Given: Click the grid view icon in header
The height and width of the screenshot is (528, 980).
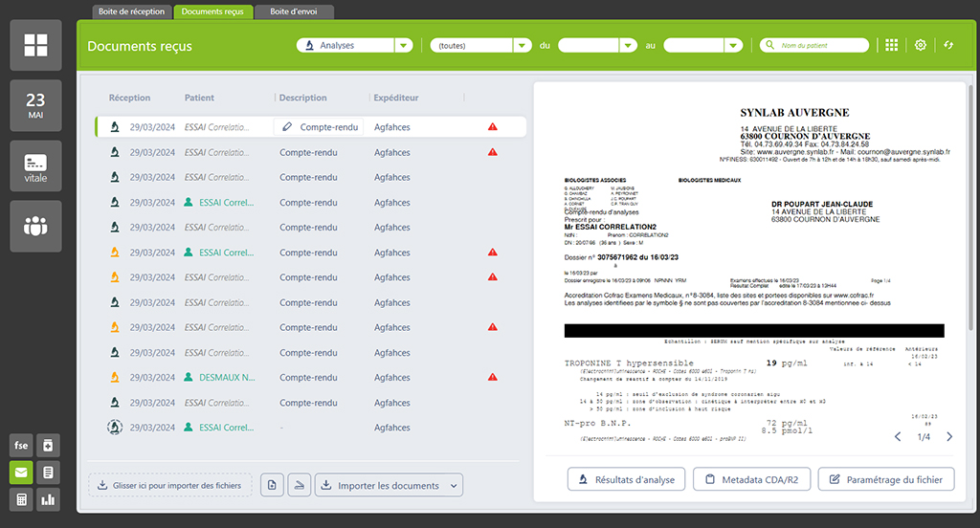Looking at the screenshot, I should click(892, 45).
